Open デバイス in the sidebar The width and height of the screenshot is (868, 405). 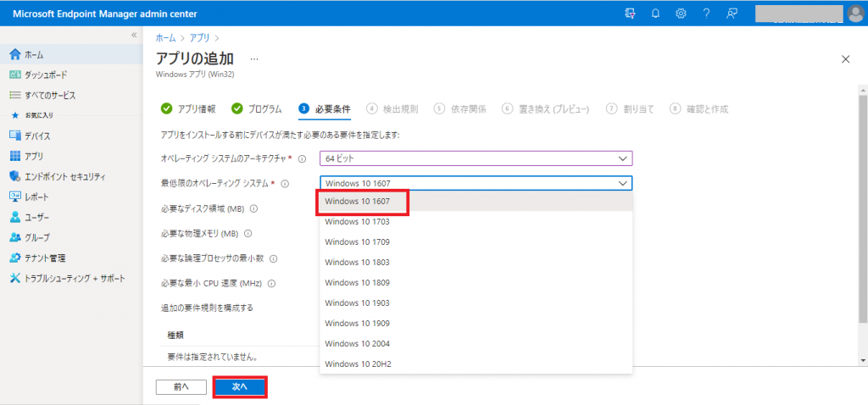tap(71, 136)
